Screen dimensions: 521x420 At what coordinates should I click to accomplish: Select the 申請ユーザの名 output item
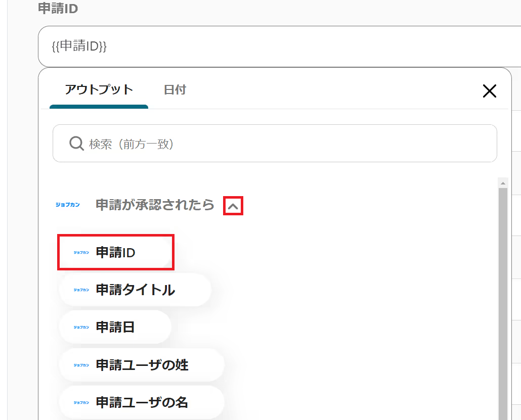pyautogui.click(x=142, y=402)
